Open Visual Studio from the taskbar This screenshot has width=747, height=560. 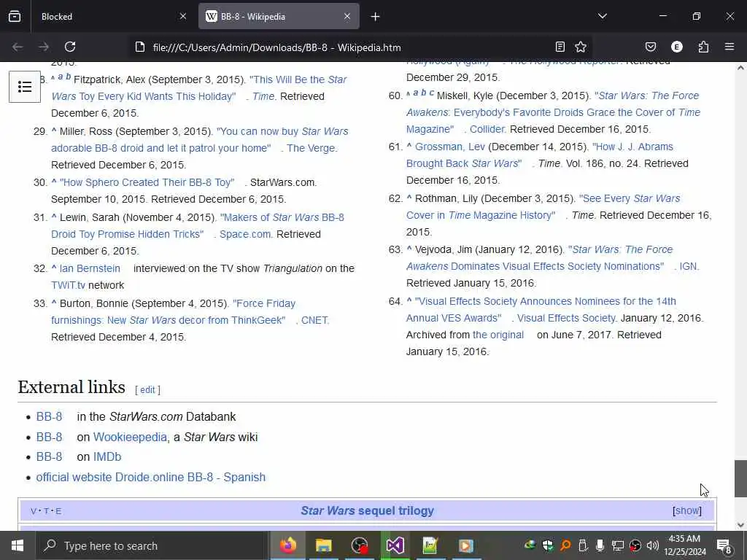395,545
